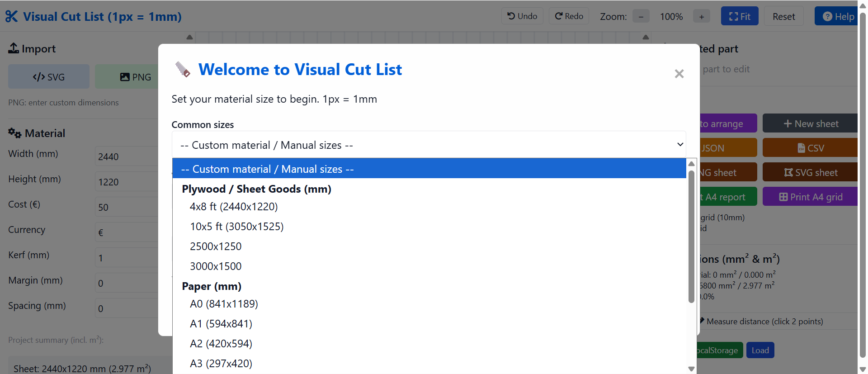This screenshot has width=868, height=374.
Task: Click the green localStorage save button
Action: click(x=721, y=350)
